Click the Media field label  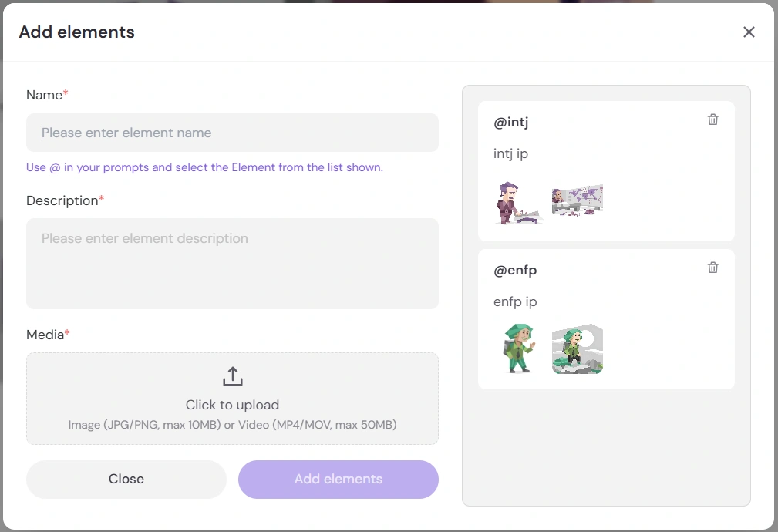(x=45, y=335)
